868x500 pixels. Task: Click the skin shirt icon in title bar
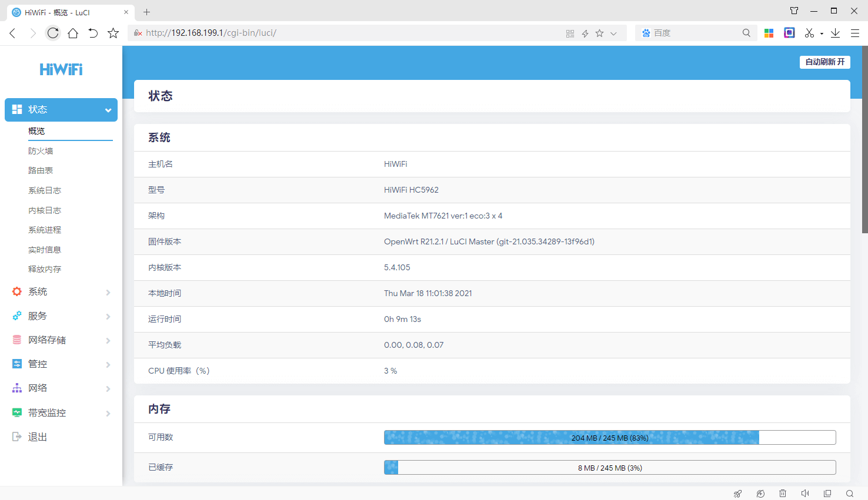click(x=794, y=11)
